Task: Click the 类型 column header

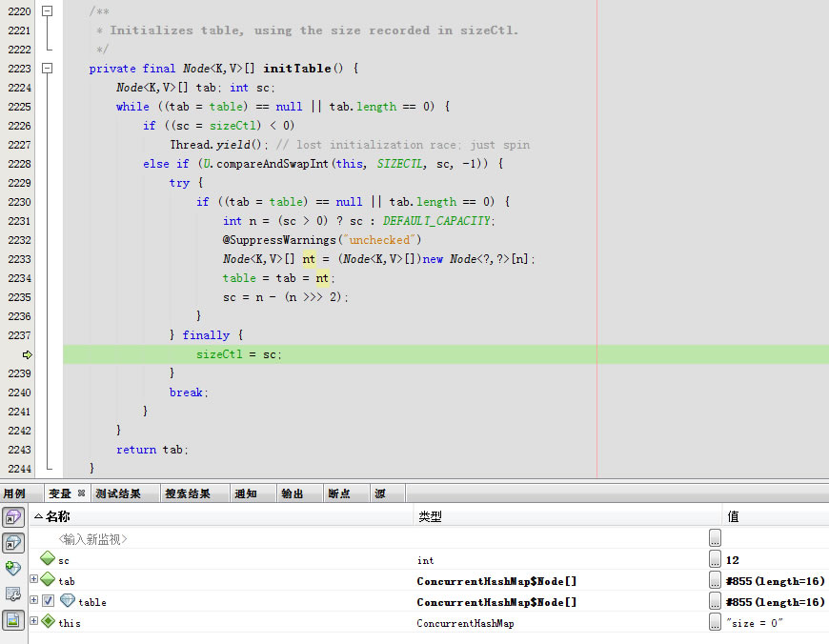Action: 568,516
